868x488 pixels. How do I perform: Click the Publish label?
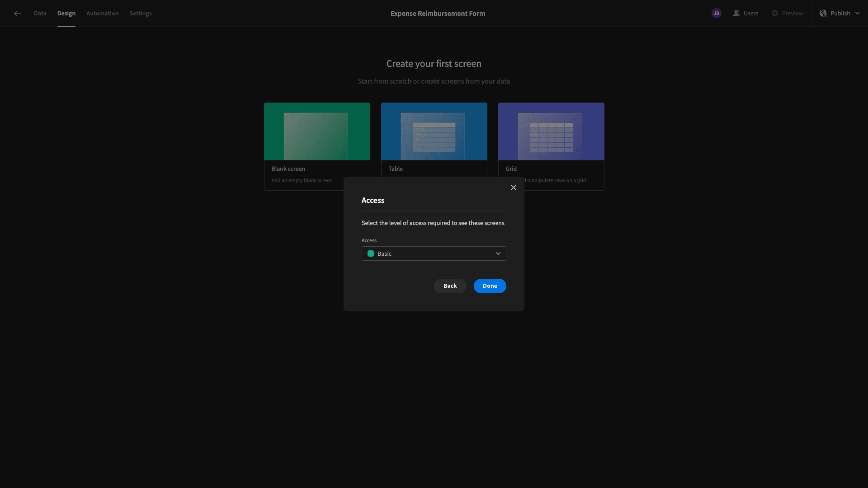click(840, 14)
